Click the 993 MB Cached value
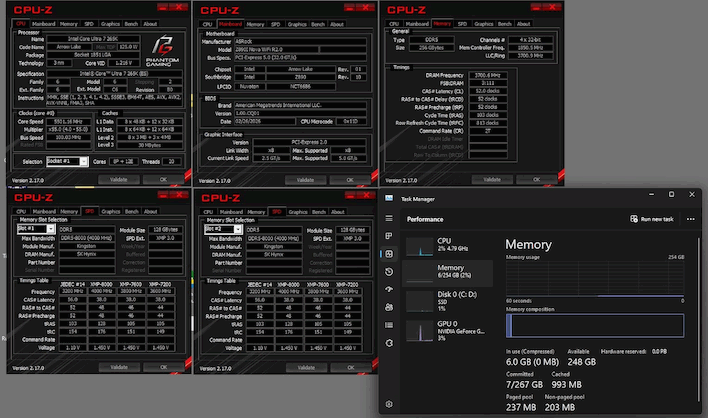 click(x=566, y=385)
